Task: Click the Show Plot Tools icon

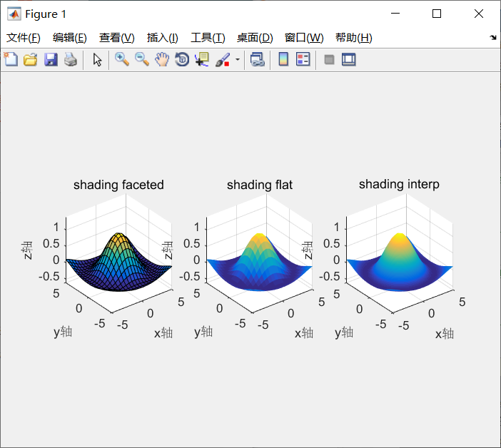Action: tap(348, 60)
